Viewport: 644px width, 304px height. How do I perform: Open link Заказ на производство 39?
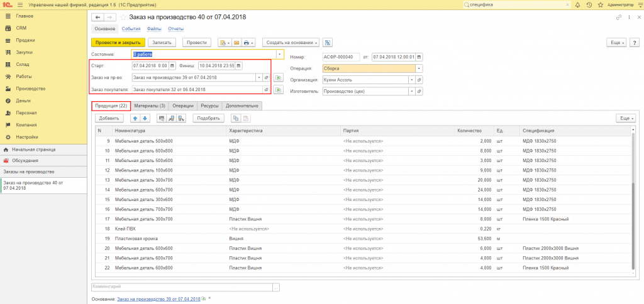(158, 299)
